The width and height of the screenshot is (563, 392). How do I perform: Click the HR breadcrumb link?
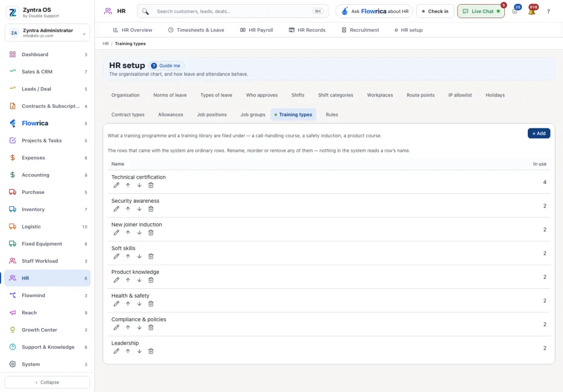coord(106,44)
